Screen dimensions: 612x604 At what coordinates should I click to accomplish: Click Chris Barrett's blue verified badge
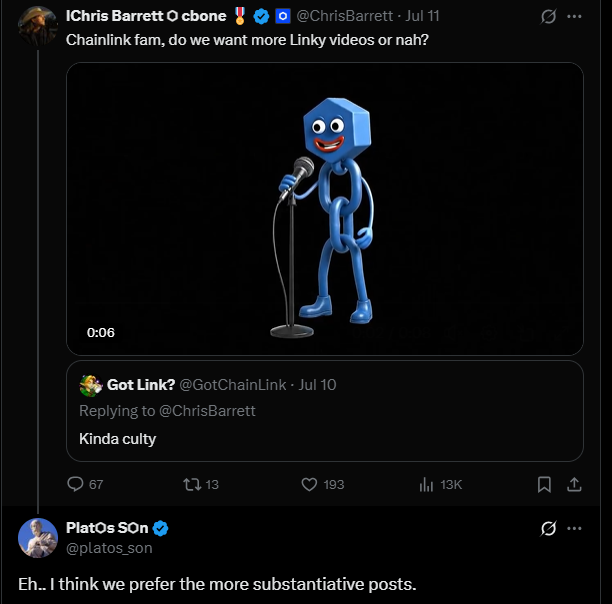pyautogui.click(x=261, y=16)
